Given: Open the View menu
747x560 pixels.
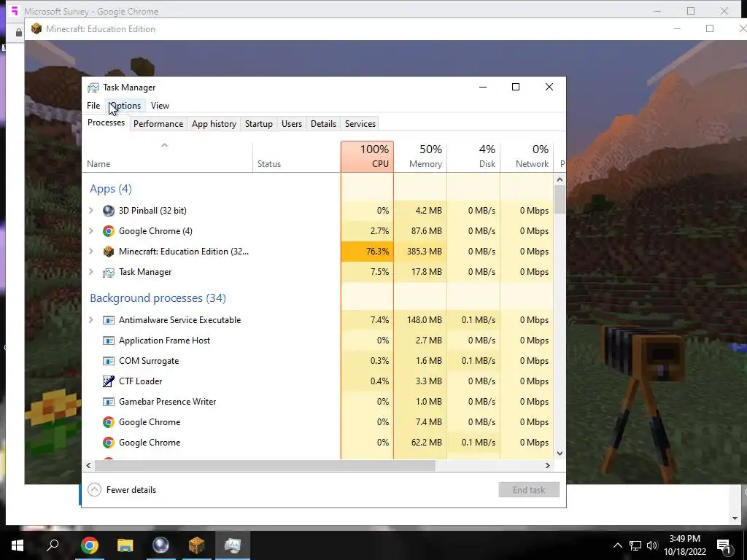Looking at the screenshot, I should pyautogui.click(x=160, y=106).
